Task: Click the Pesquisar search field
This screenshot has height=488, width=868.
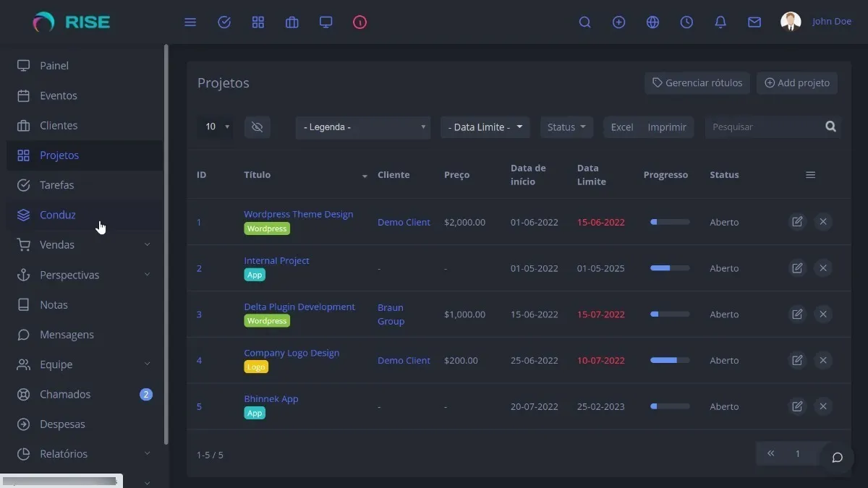Action: click(763, 127)
